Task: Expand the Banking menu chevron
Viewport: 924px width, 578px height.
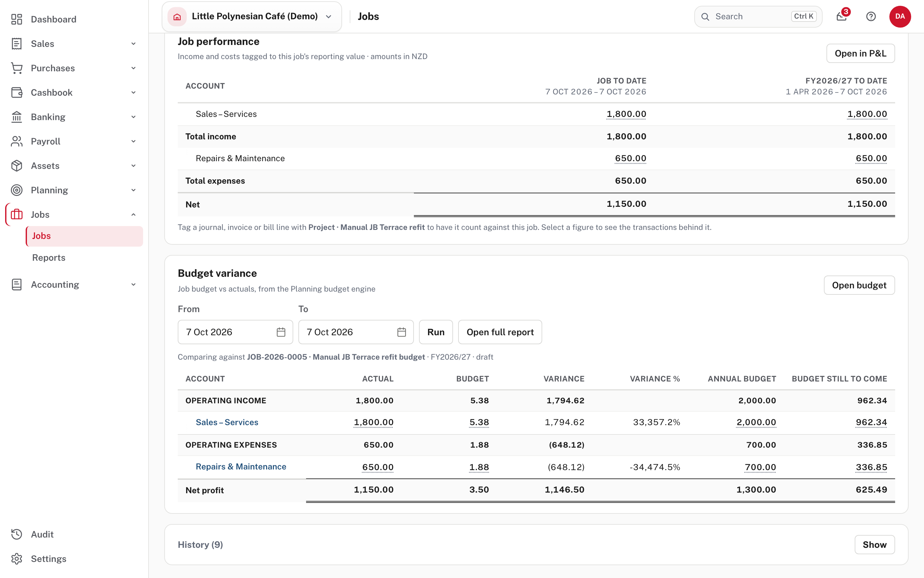Action: coord(133,117)
